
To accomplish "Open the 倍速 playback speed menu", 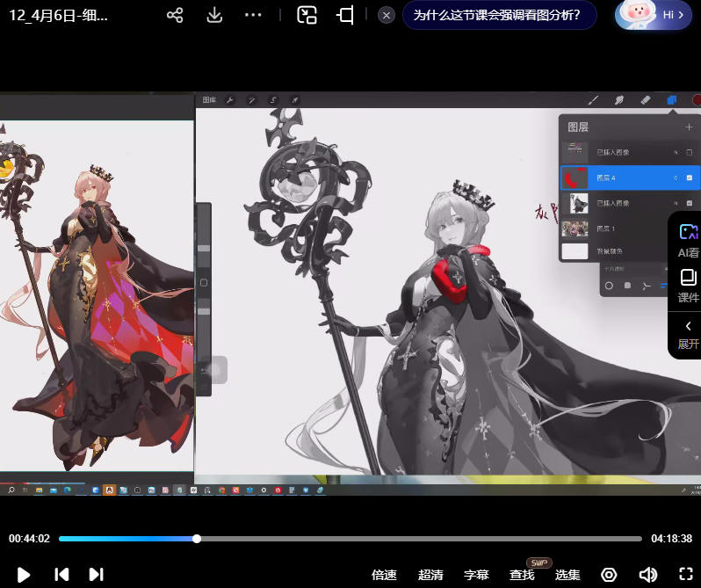I will tap(384, 575).
